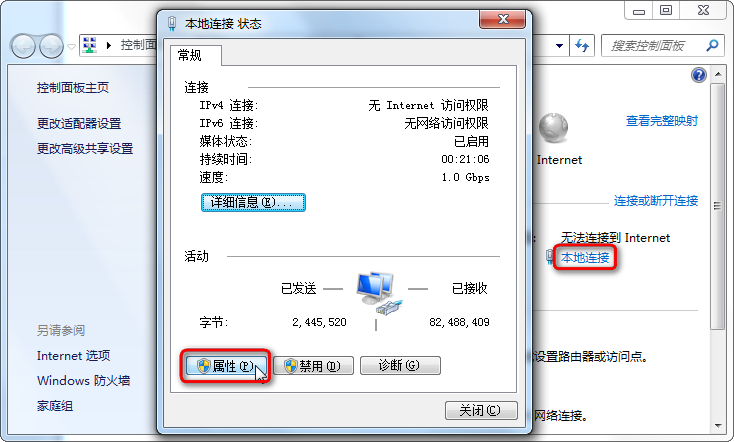Click the refresh icon beside address bar
734x442 pixels.
click(582, 46)
